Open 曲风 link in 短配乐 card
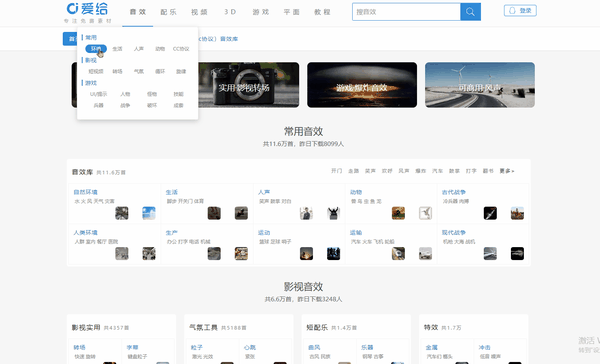The width and height of the screenshot is (600, 364). click(x=314, y=348)
